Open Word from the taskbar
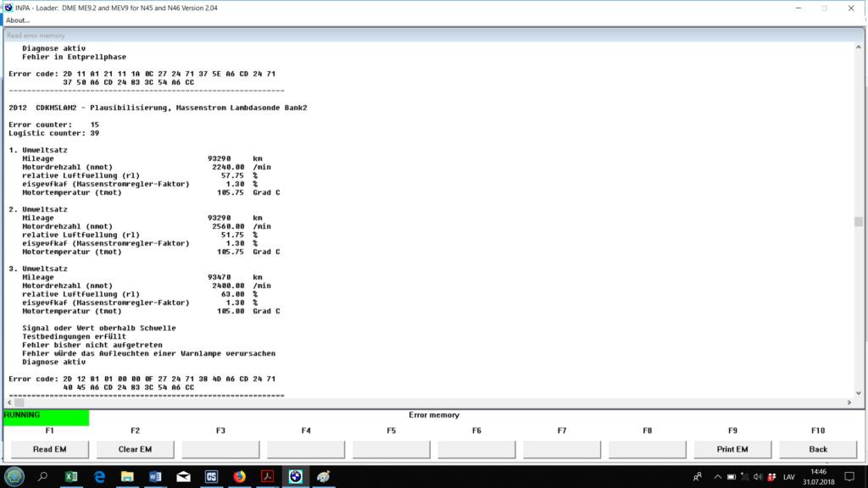The height and width of the screenshot is (488, 868). coord(155,476)
